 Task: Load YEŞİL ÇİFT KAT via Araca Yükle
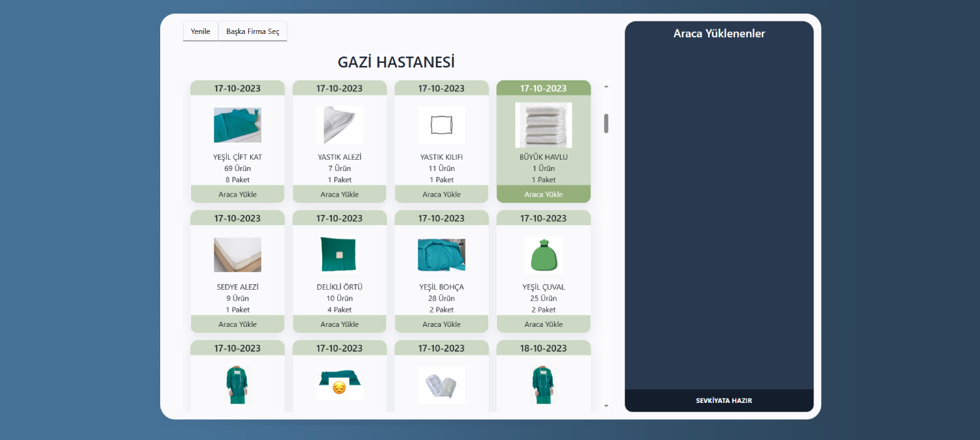237,194
